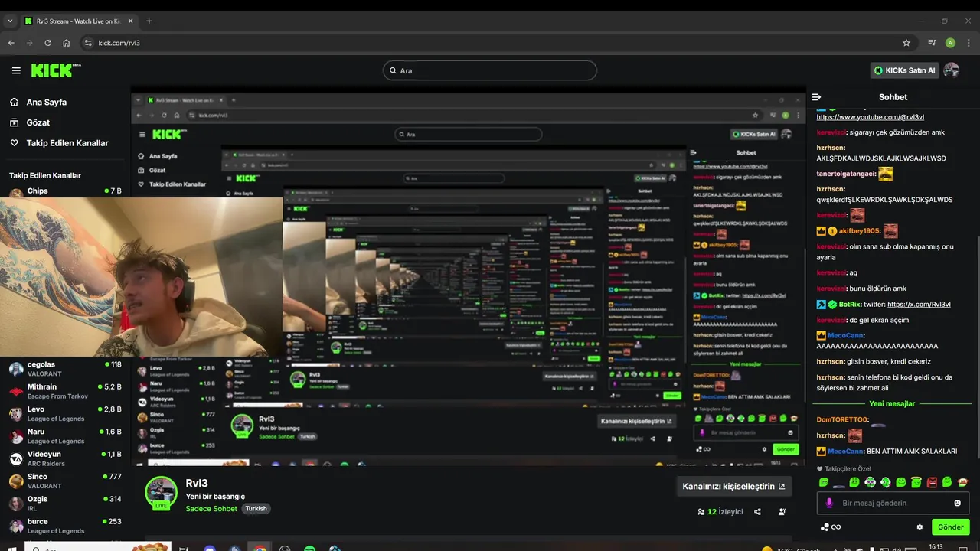Click username tanertolgatangaci in chat
980x551 pixels.
846,174
